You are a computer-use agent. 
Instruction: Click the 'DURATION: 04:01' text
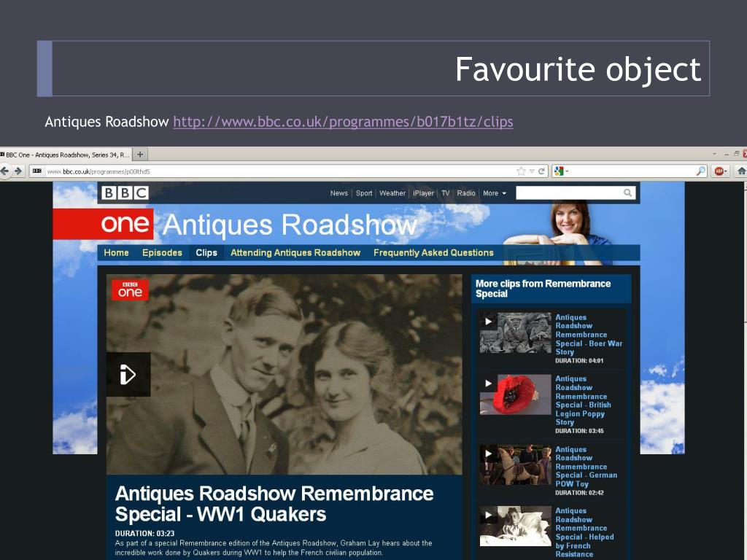click(x=579, y=361)
